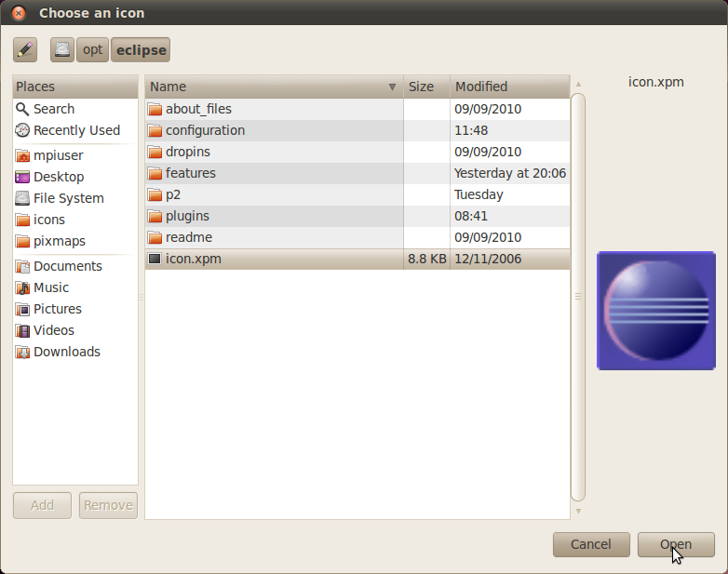The height and width of the screenshot is (574, 728).
Task: Click the File System drive icon
Action: point(22,198)
